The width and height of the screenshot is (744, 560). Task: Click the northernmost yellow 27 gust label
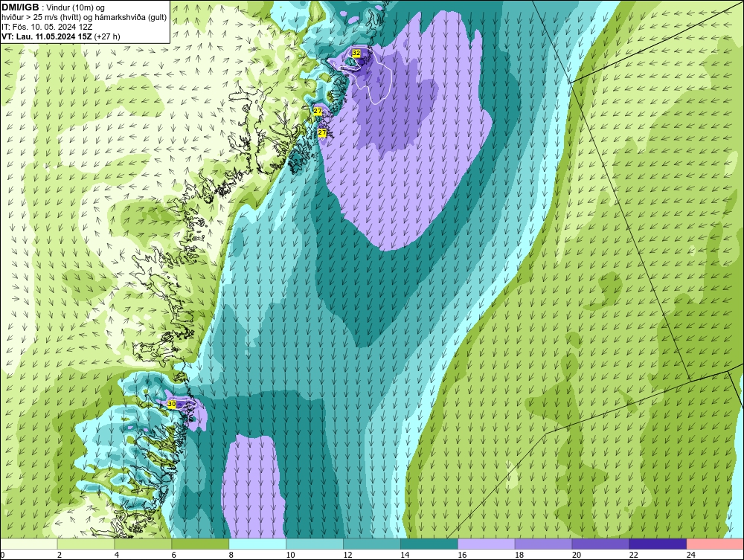click(x=318, y=111)
